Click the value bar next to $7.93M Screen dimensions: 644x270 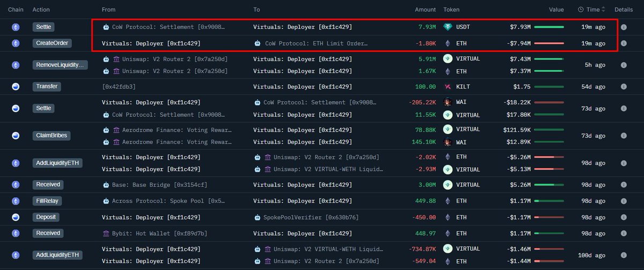548,27
